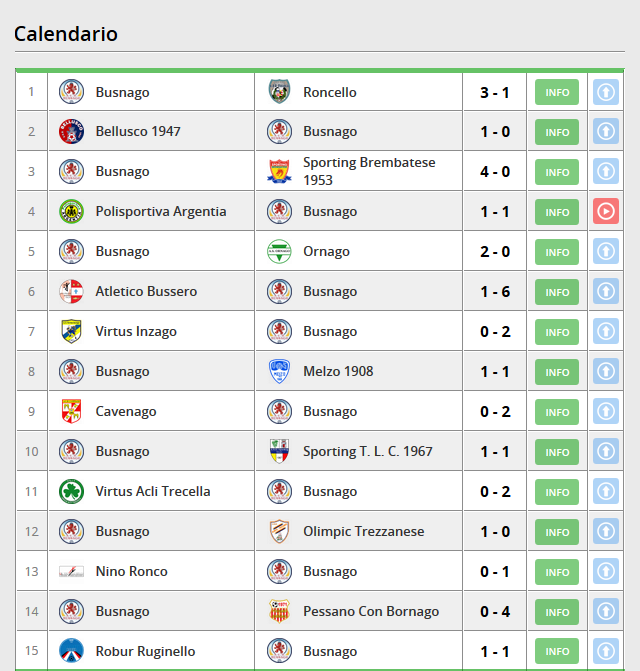Click the Pessano Con Bornago crest
Viewport: 640px width, 671px height.
(x=279, y=611)
